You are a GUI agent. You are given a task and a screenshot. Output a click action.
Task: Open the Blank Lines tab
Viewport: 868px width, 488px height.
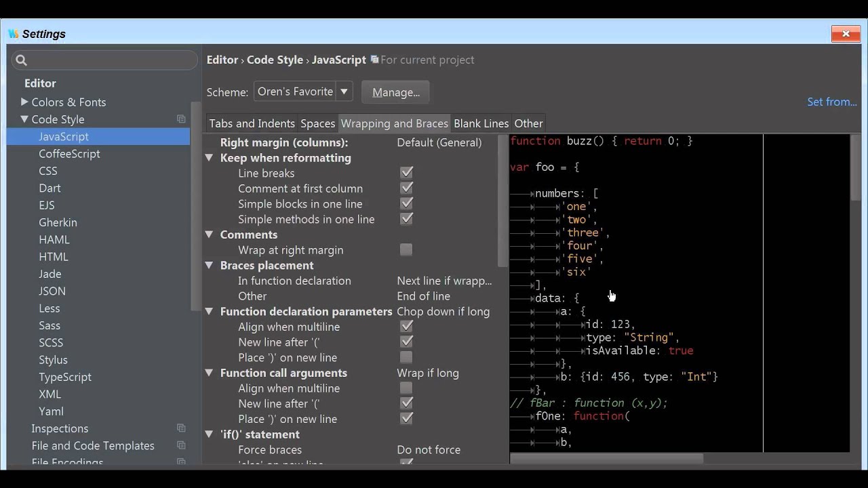click(x=481, y=123)
